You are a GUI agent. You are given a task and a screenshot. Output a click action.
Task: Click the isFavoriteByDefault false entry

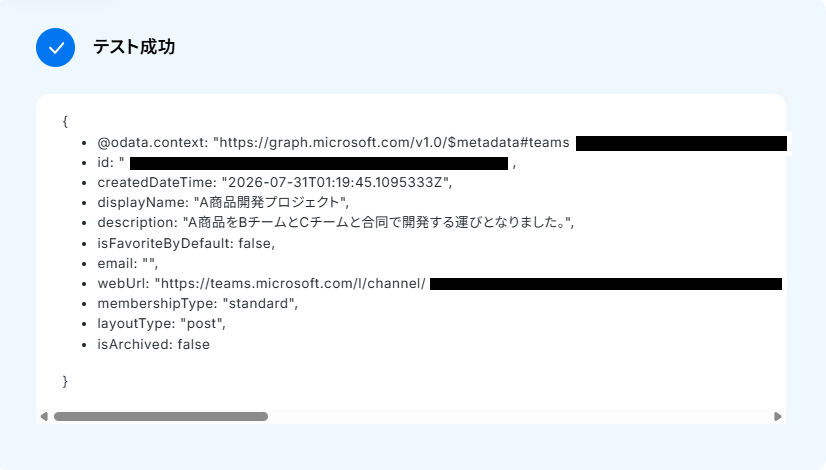coord(186,243)
